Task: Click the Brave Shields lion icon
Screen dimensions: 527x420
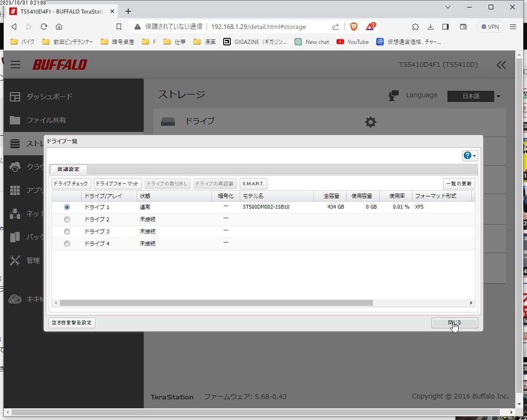Action: click(353, 27)
